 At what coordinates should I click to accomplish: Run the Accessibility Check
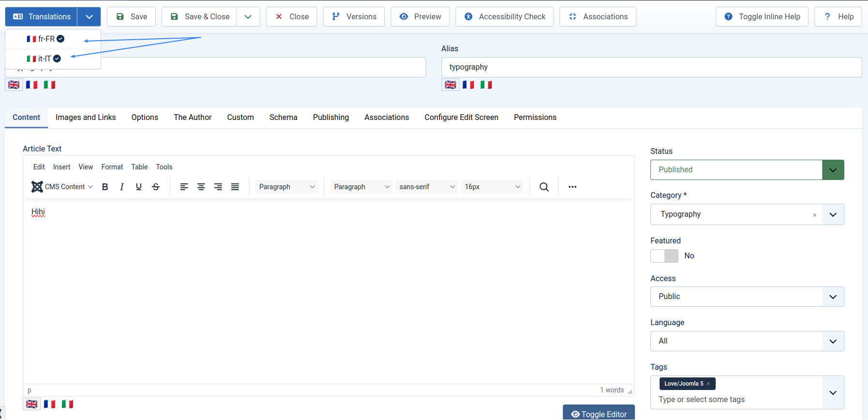[504, 17]
